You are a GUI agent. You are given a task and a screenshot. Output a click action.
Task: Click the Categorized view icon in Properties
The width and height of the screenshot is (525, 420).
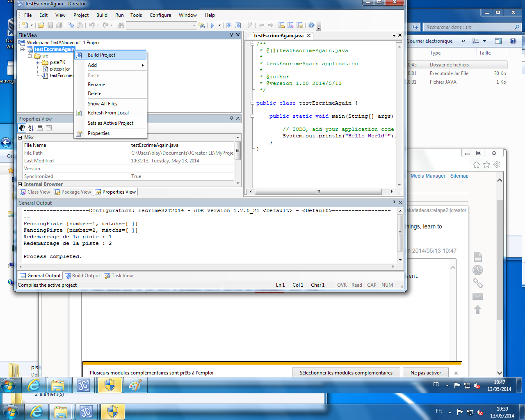[x=22, y=128]
